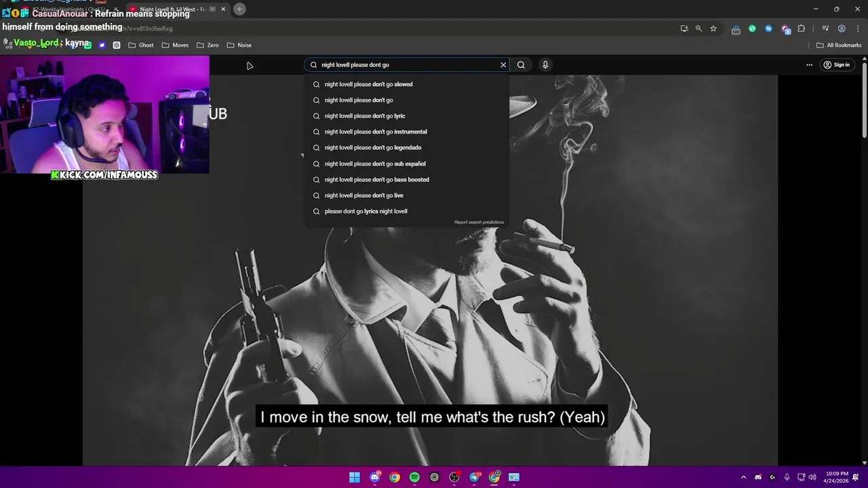Click 'Report search predictions' link
Screen dimensions: 868x488
click(479, 222)
